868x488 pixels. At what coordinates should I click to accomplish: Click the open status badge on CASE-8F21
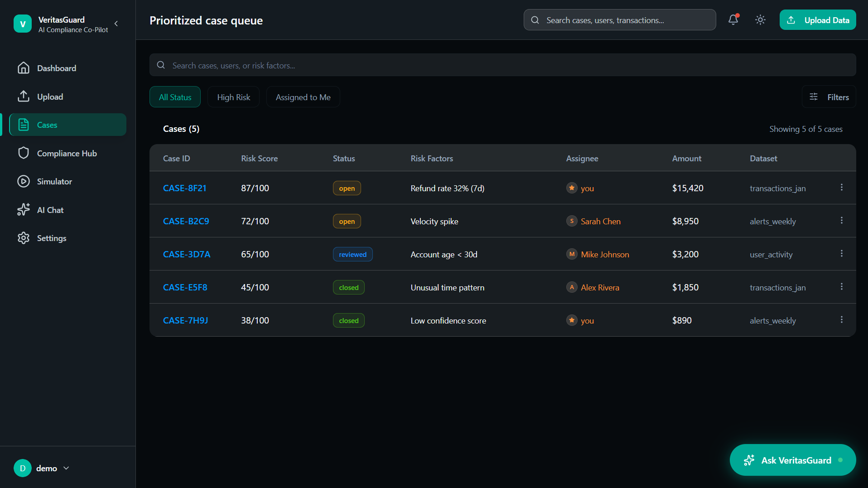[x=347, y=188]
